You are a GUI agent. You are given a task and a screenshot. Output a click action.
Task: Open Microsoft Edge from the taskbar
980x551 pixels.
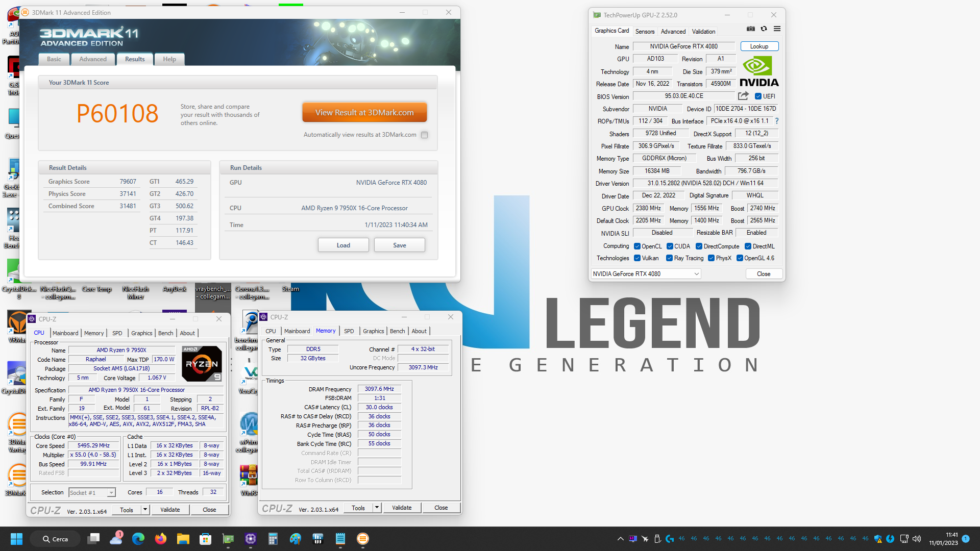(138, 539)
